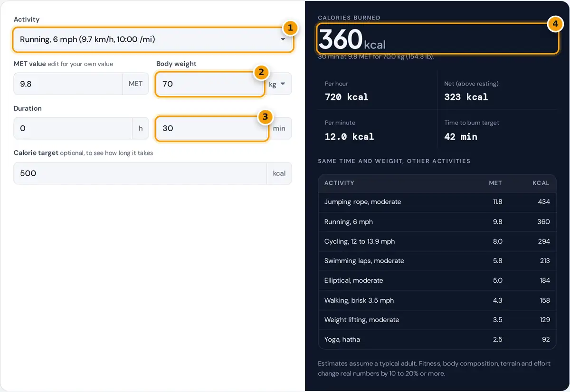
Task: Click the MET unit label beside 9.8
Action: 135,84
